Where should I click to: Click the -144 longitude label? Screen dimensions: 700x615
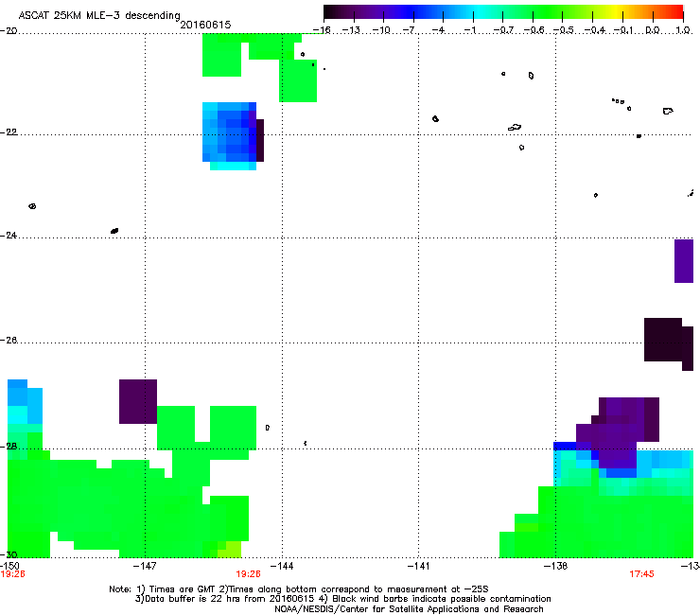pyautogui.click(x=282, y=566)
